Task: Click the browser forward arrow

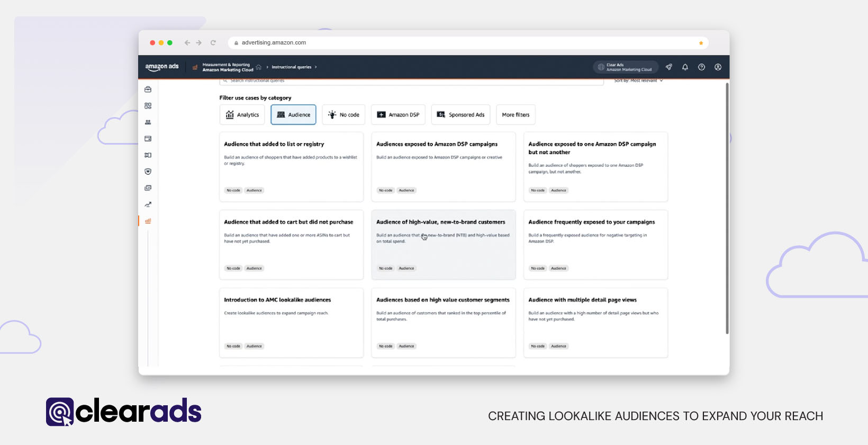Action: click(199, 43)
